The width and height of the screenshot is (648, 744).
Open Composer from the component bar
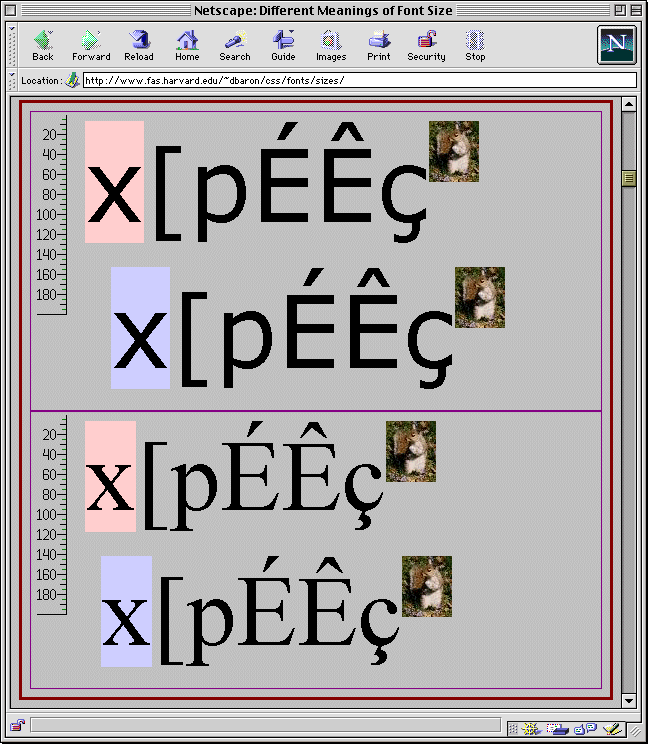pyautogui.click(x=613, y=729)
